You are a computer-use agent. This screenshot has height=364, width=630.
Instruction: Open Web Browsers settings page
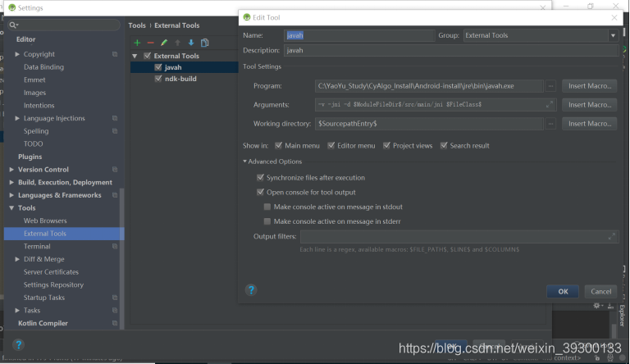click(x=45, y=221)
